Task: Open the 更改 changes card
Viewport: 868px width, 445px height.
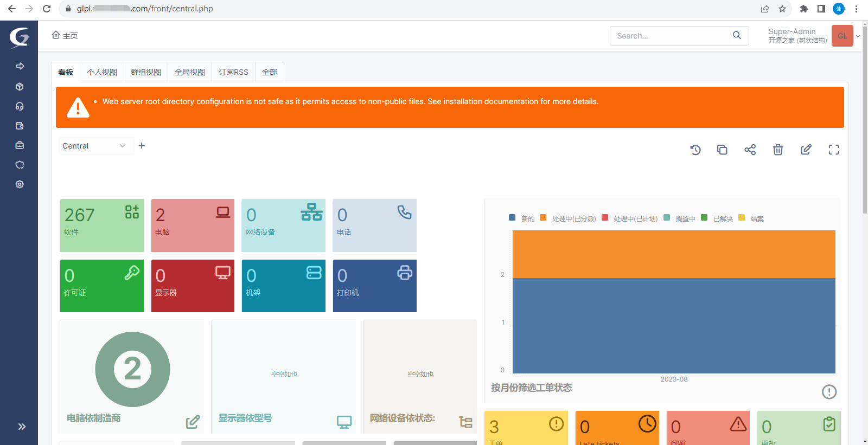Action: click(x=799, y=428)
